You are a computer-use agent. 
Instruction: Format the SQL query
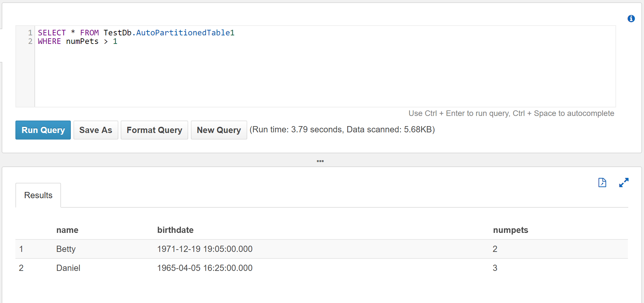154,130
